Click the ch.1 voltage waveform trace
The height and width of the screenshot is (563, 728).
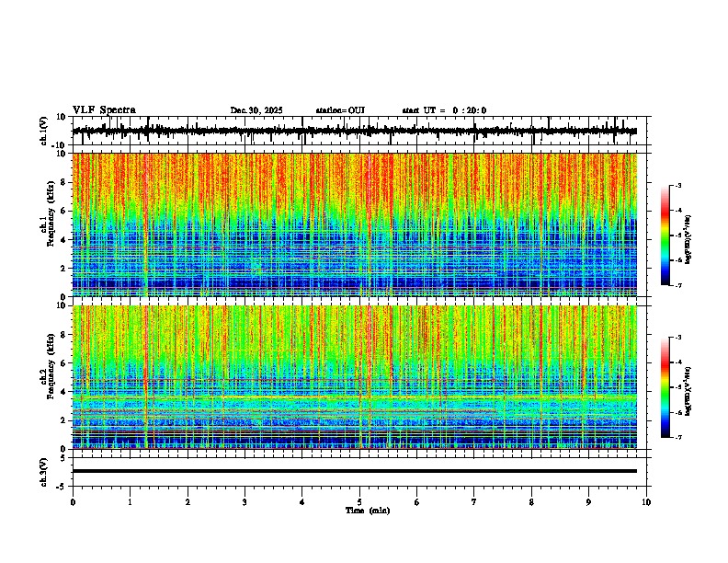tap(354, 131)
